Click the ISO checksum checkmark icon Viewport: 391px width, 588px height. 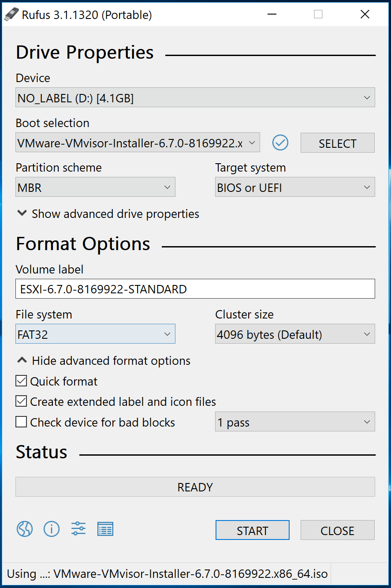point(280,142)
